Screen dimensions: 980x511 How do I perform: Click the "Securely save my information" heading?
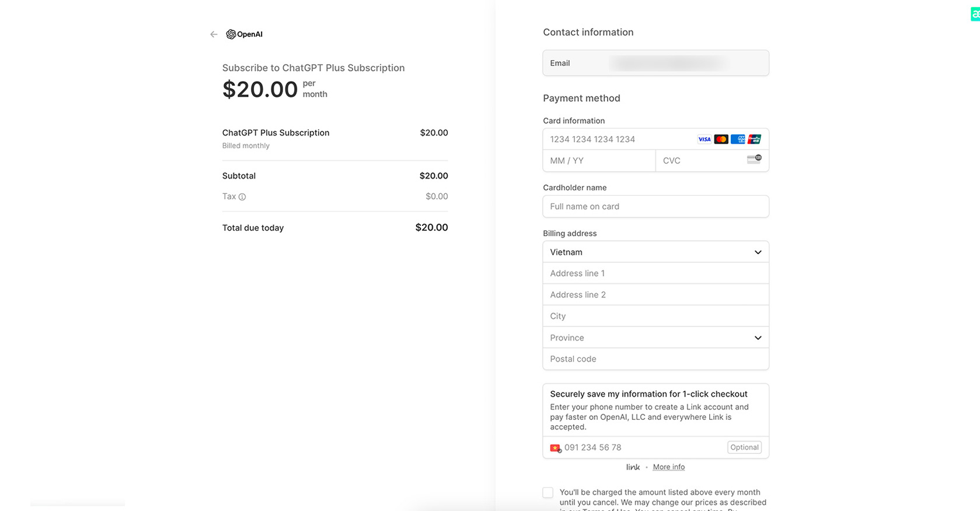(x=648, y=394)
